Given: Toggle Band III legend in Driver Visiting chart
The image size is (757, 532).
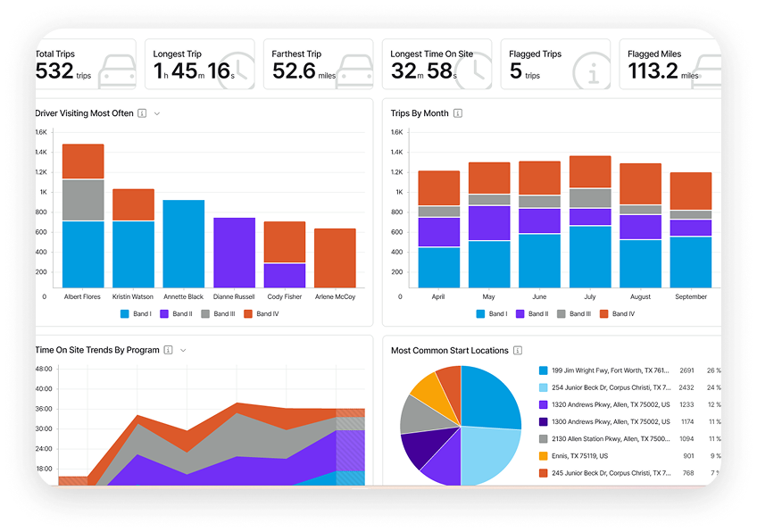Looking at the screenshot, I should coord(220,314).
